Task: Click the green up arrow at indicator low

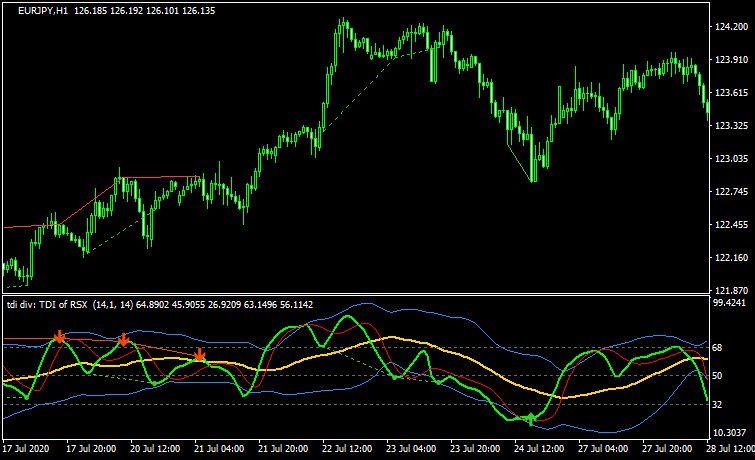Action: click(531, 420)
